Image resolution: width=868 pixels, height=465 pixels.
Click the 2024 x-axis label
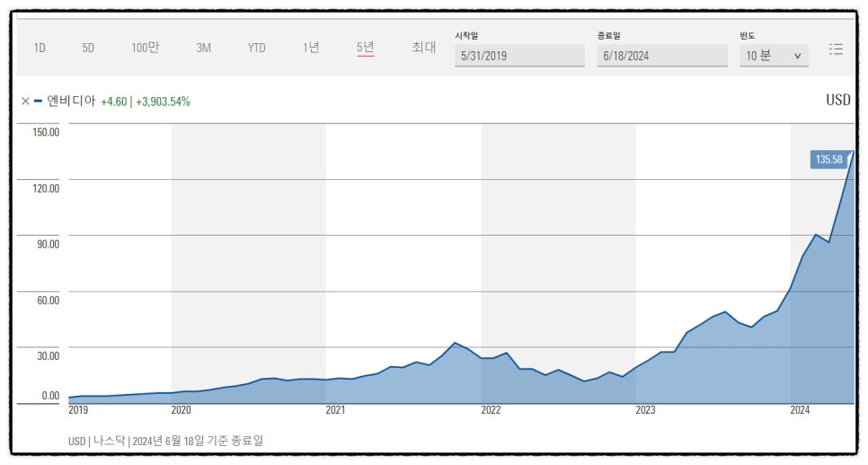800,410
